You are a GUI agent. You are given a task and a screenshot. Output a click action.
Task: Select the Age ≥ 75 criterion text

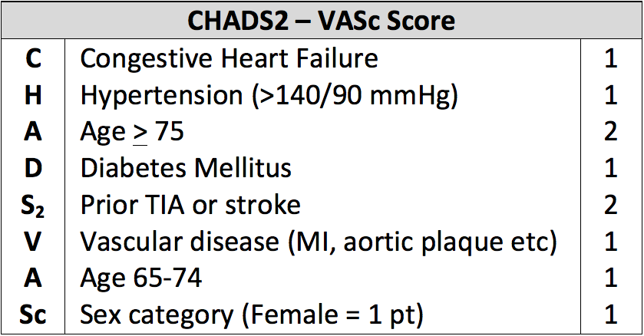tap(132, 132)
